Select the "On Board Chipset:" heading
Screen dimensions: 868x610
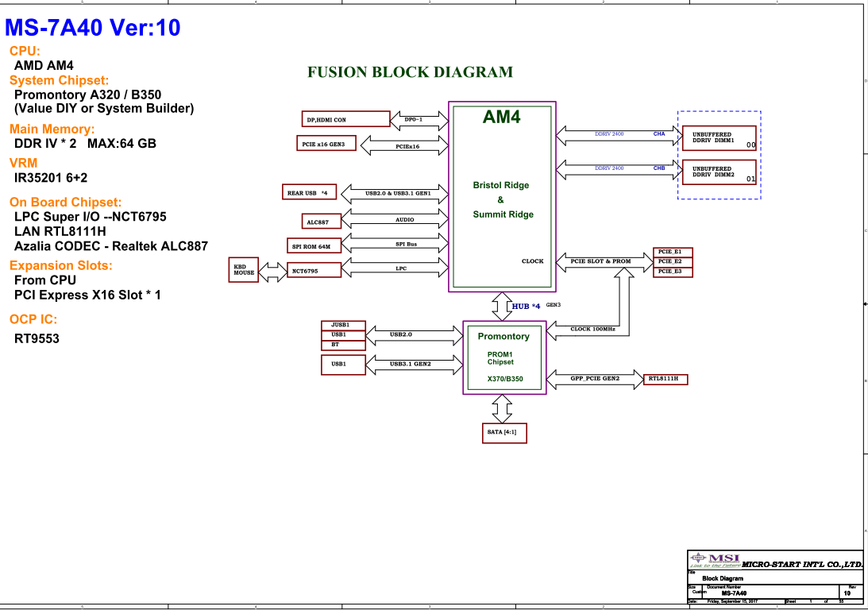point(65,202)
